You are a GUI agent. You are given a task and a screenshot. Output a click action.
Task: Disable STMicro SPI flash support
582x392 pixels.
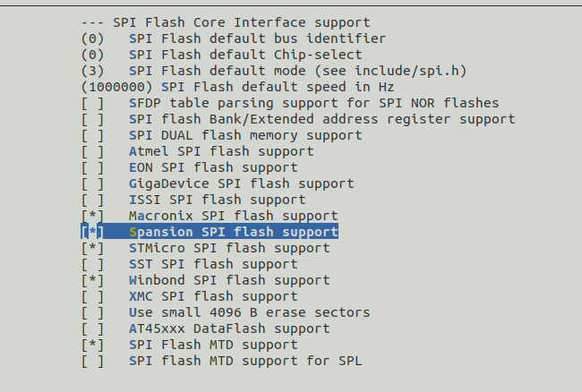(92, 248)
